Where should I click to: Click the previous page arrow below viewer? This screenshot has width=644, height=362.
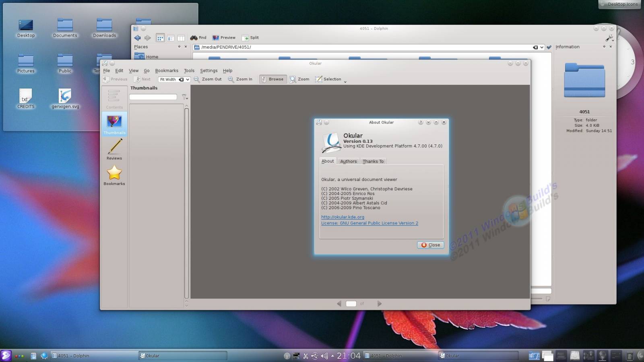(339, 304)
